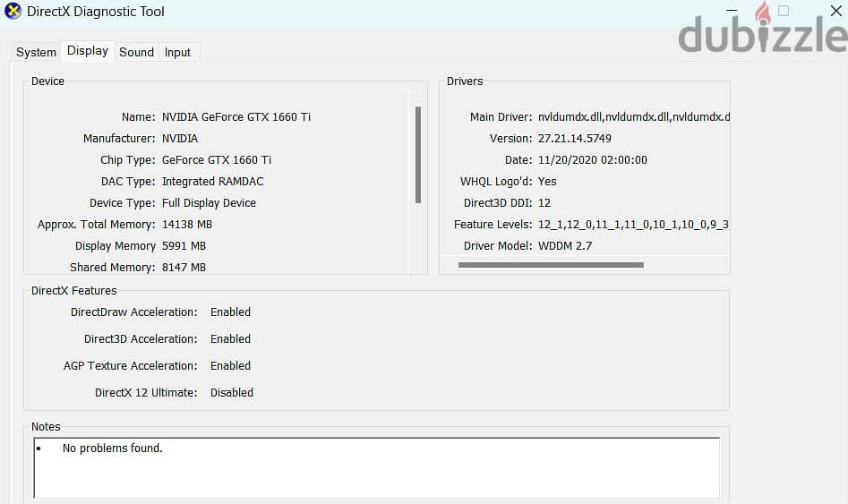Click the driver version 27.21.14.5749
848x504 pixels.
tap(575, 139)
